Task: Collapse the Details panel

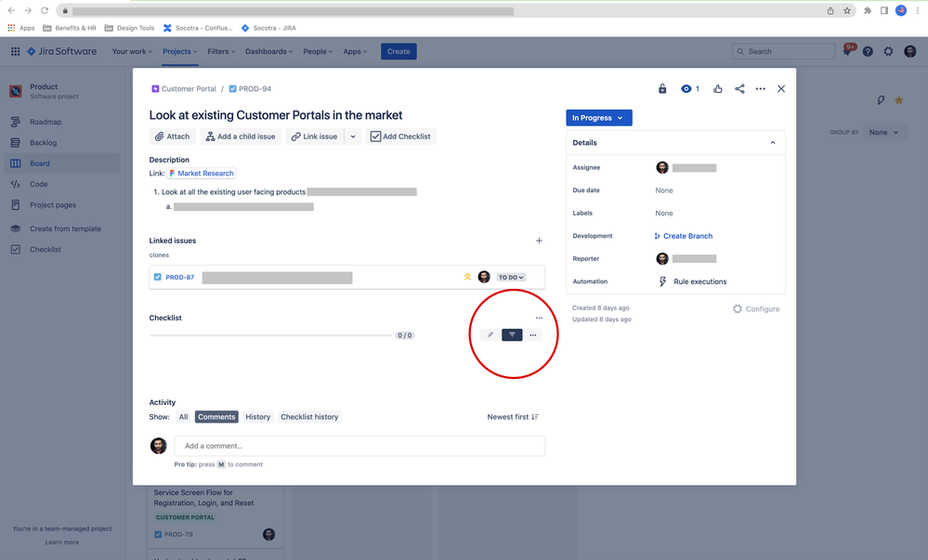Action: 773,143
